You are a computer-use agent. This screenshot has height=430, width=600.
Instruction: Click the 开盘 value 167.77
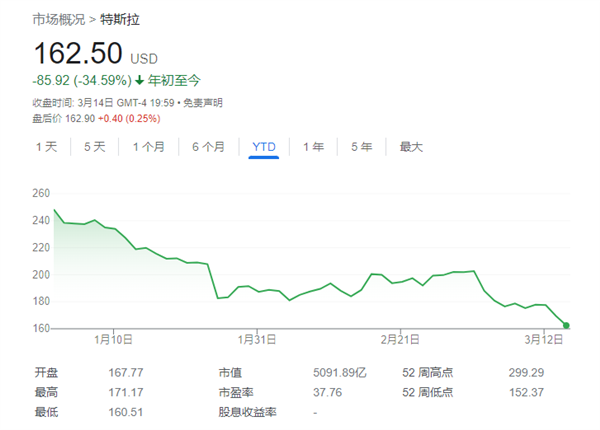(126, 373)
